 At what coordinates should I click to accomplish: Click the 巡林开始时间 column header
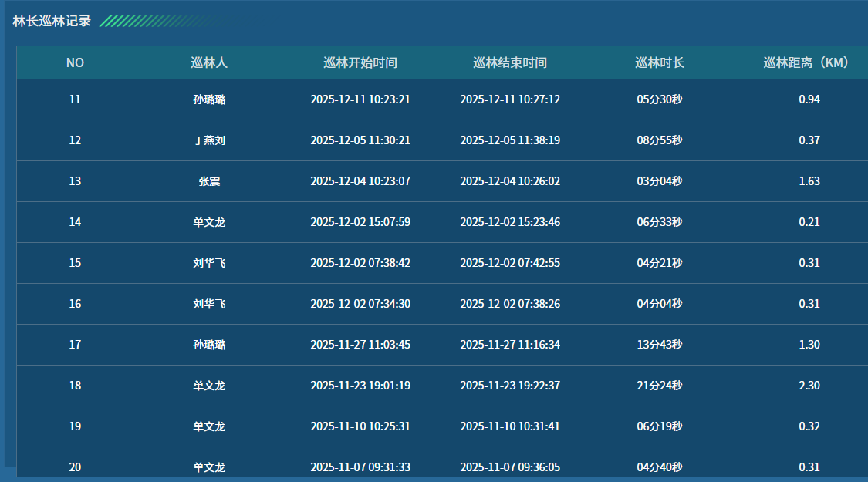pos(360,63)
